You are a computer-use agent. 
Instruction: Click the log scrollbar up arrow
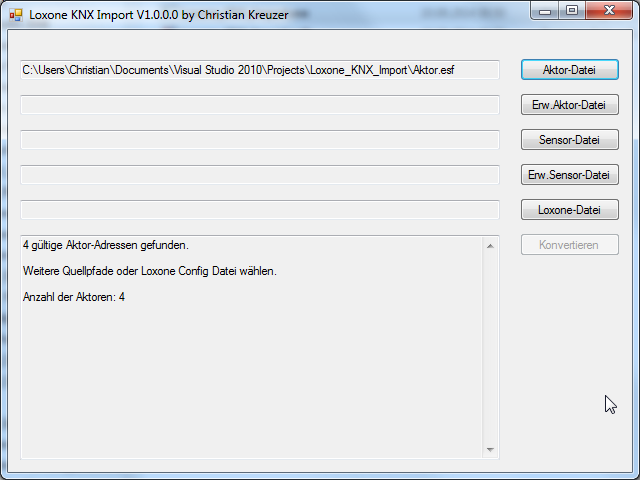[x=490, y=246]
